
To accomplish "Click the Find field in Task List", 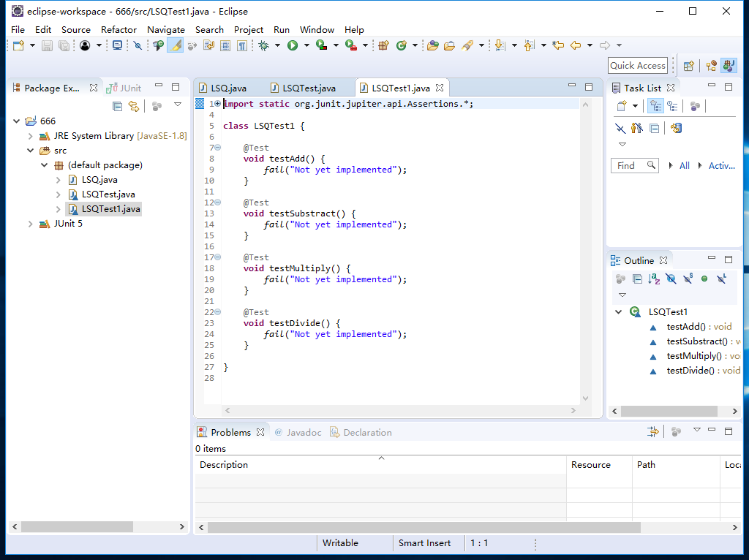I will 635,166.
